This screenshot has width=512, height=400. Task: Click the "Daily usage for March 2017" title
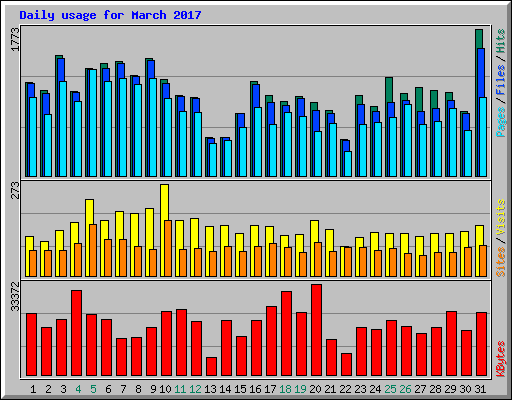pyautogui.click(x=110, y=15)
